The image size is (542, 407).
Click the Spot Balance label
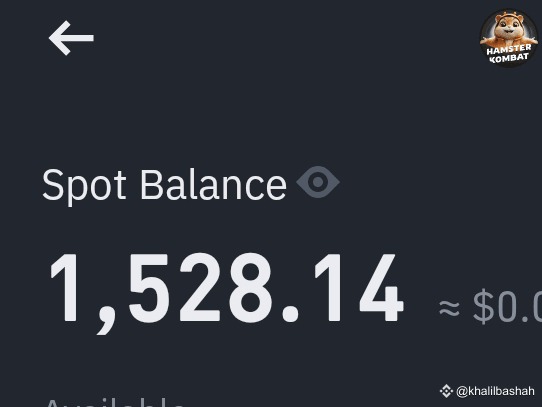coord(164,185)
